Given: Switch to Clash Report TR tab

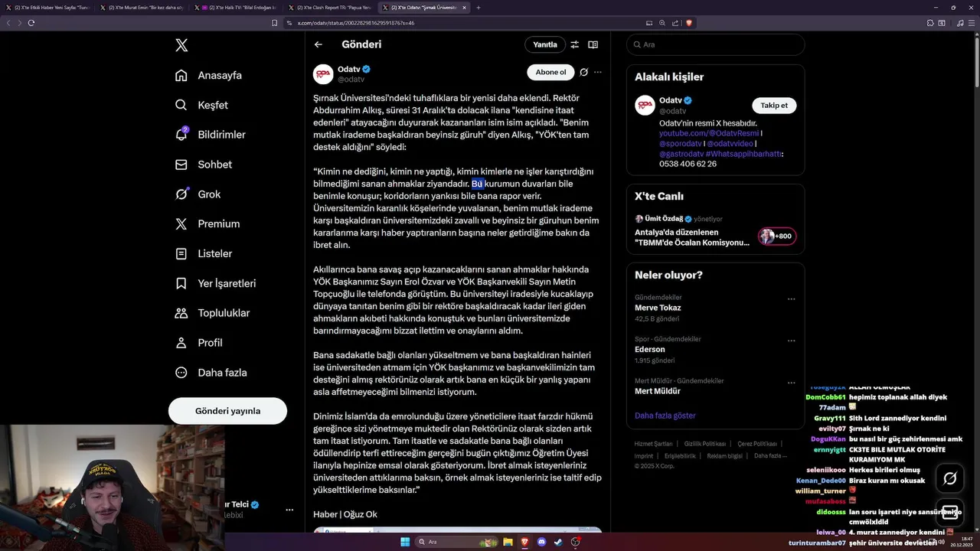Looking at the screenshot, I should click(329, 8).
